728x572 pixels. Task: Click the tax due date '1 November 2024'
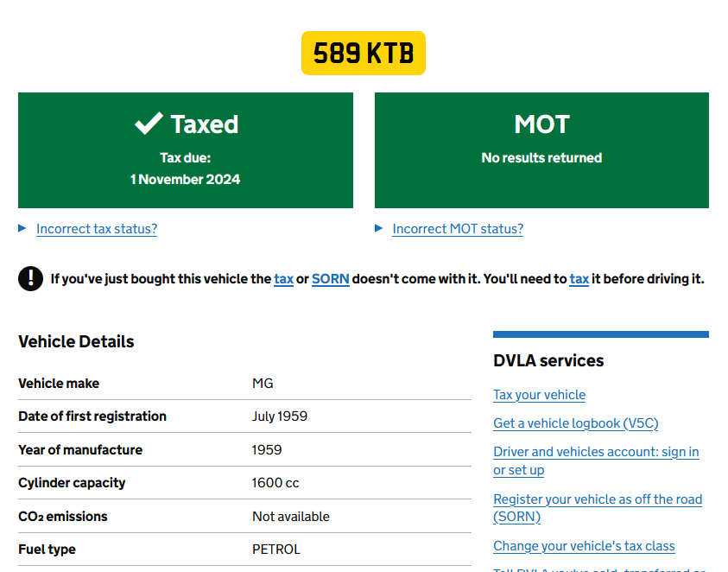coord(185,180)
